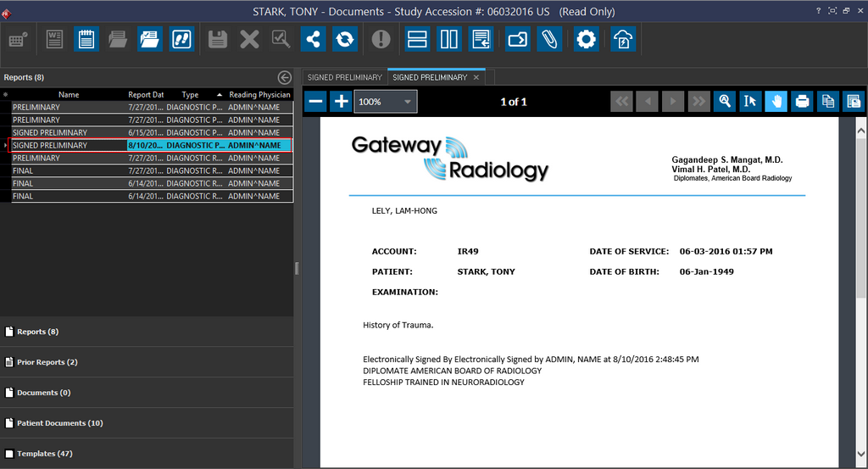The image size is (868, 469).
Task: Switch to horizontal split layout
Action: 417,39
